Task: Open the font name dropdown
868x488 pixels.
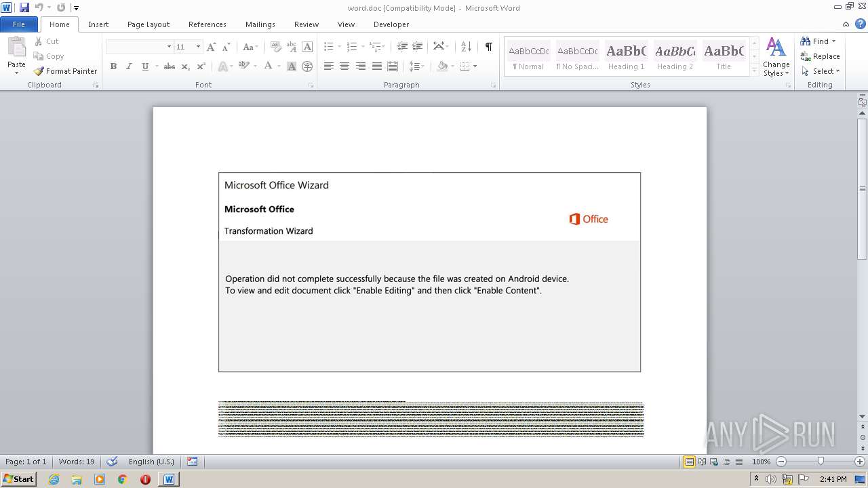Action: (169, 47)
